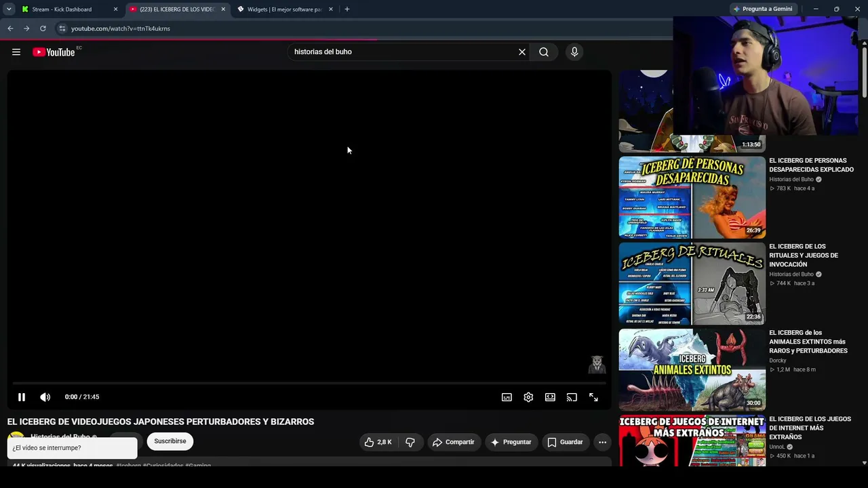Open 'EL ICEBERG DE LOS RITUALES' title link
868x488 pixels.
pos(804,256)
